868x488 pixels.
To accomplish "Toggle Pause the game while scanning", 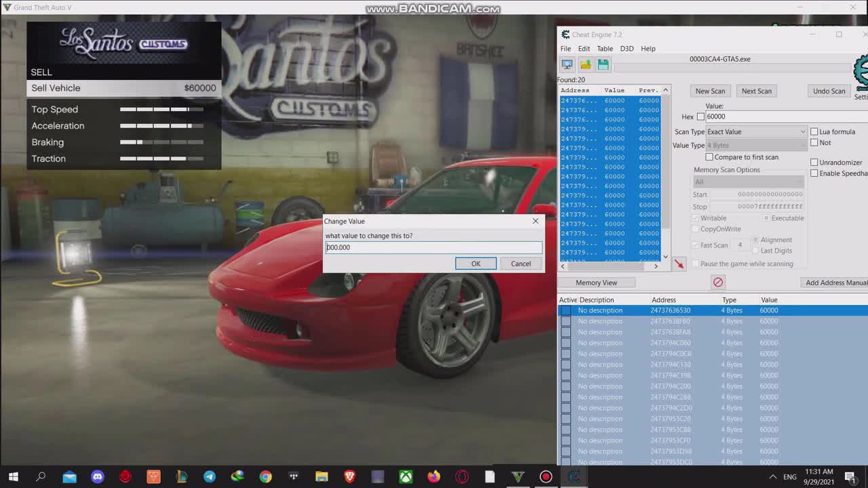I will 696,264.
